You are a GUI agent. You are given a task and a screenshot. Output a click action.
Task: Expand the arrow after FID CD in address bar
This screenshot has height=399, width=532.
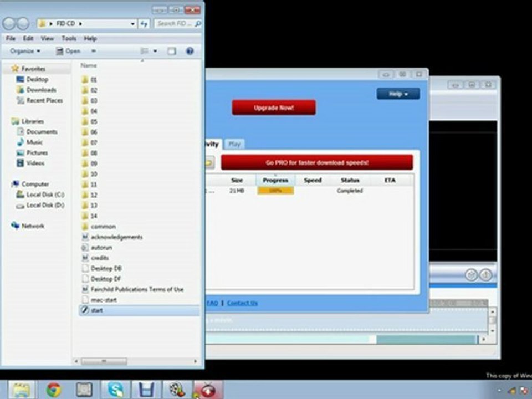pos(80,24)
